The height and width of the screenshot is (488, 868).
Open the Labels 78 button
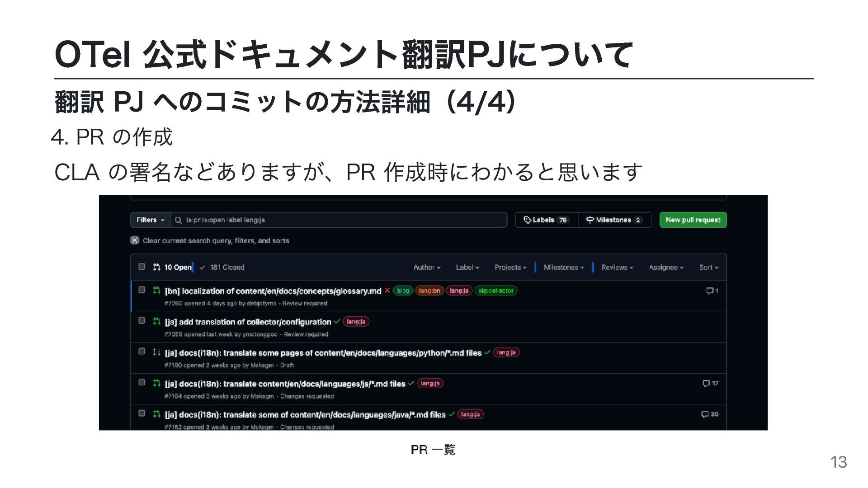click(x=547, y=220)
